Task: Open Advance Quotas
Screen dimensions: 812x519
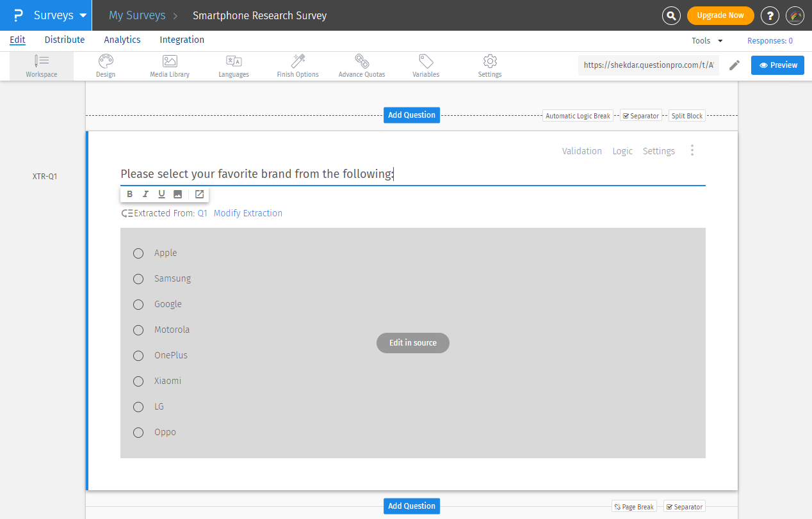Action: 361,65
